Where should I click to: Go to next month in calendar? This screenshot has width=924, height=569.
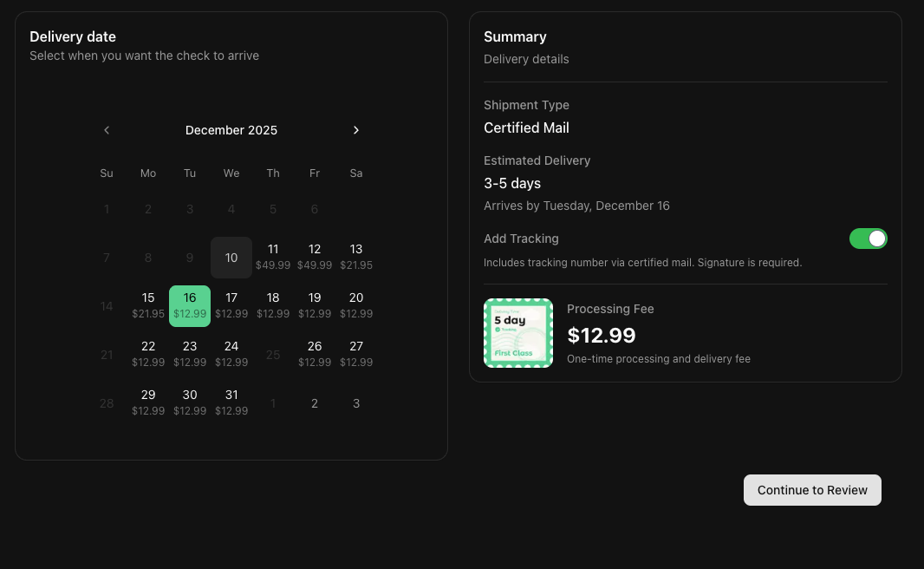pyautogui.click(x=355, y=130)
